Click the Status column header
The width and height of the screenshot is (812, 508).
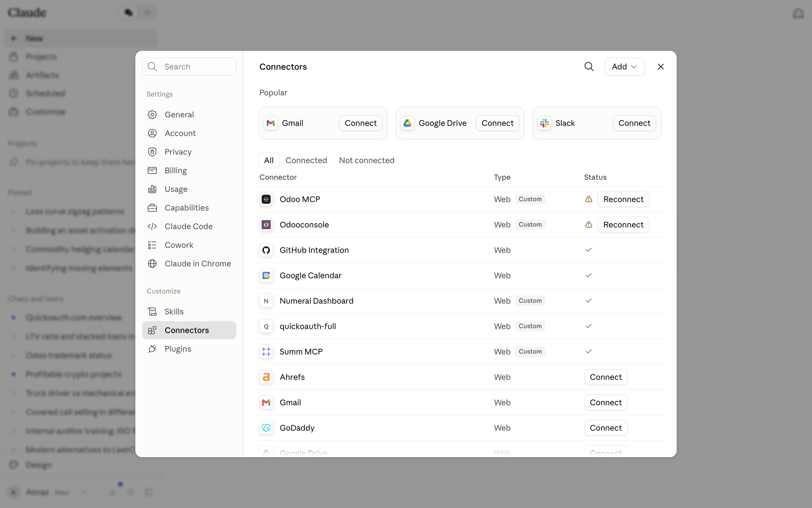595,177
